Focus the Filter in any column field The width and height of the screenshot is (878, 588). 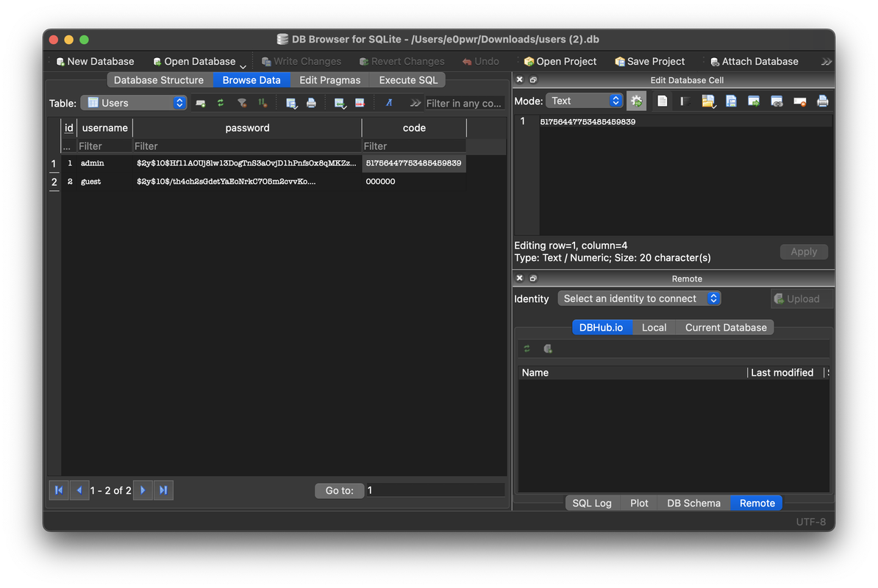click(464, 104)
